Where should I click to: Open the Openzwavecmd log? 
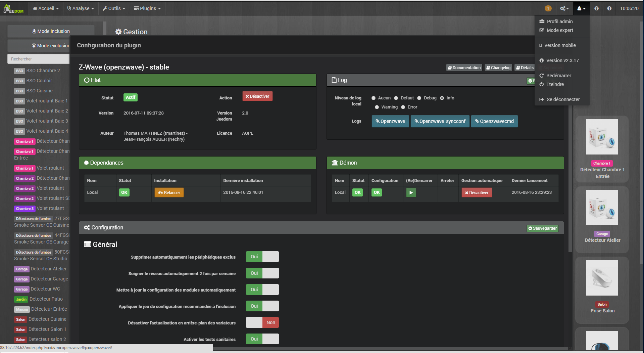[x=494, y=121]
